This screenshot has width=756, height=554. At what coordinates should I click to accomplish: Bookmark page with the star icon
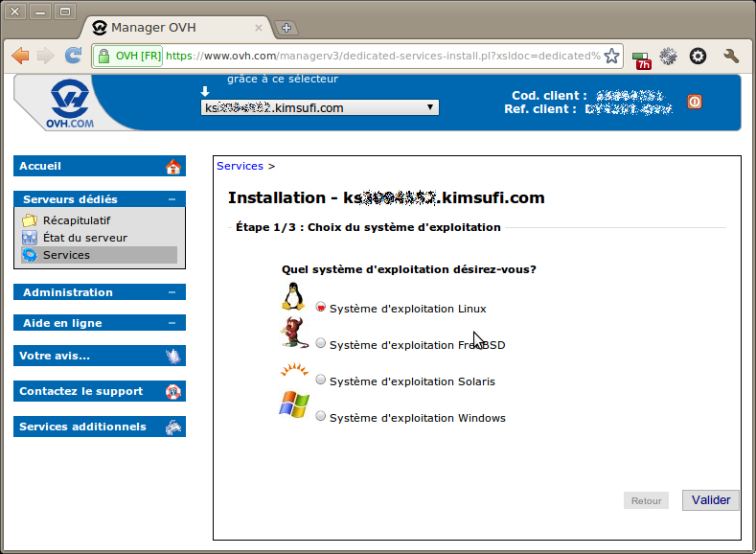tap(612, 56)
